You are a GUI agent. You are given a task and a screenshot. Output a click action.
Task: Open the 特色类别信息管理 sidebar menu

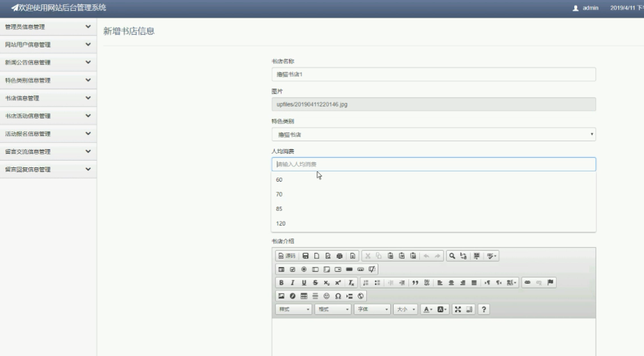pyautogui.click(x=48, y=81)
